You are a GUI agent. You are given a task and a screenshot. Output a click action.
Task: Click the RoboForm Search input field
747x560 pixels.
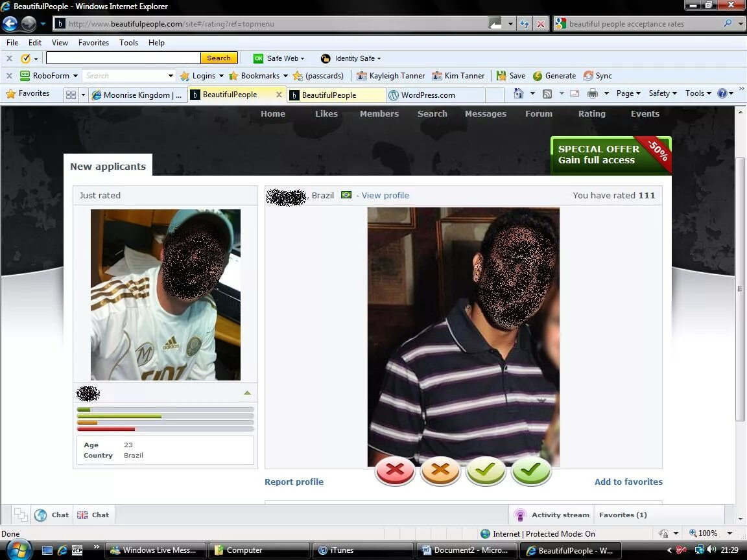tap(125, 76)
